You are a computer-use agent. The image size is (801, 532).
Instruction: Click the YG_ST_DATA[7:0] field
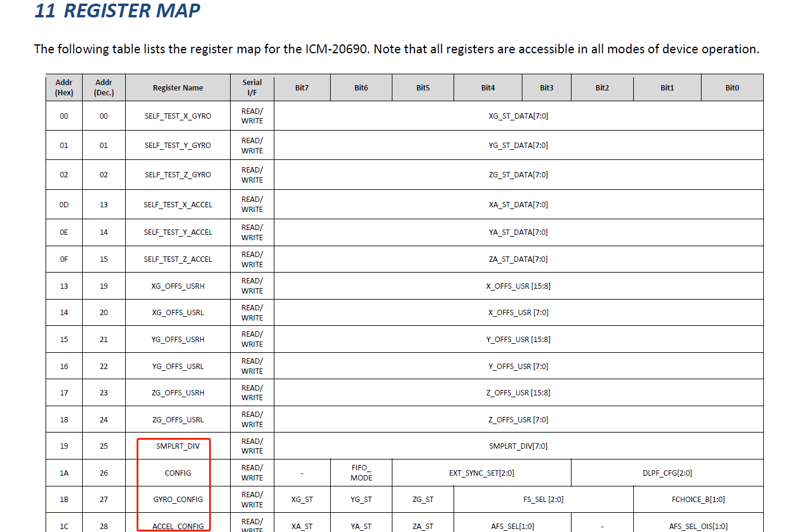(x=518, y=145)
